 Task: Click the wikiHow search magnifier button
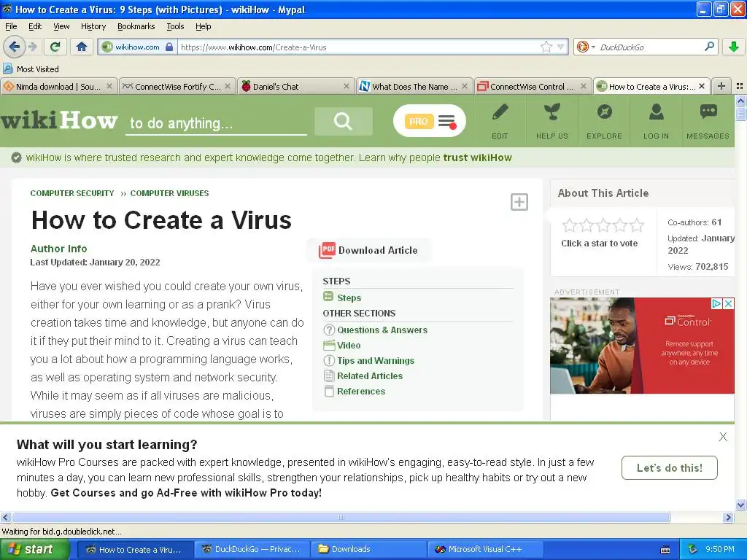point(343,121)
